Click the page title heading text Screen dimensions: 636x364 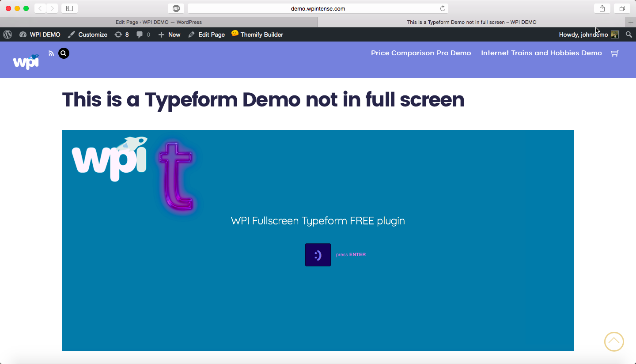[263, 100]
